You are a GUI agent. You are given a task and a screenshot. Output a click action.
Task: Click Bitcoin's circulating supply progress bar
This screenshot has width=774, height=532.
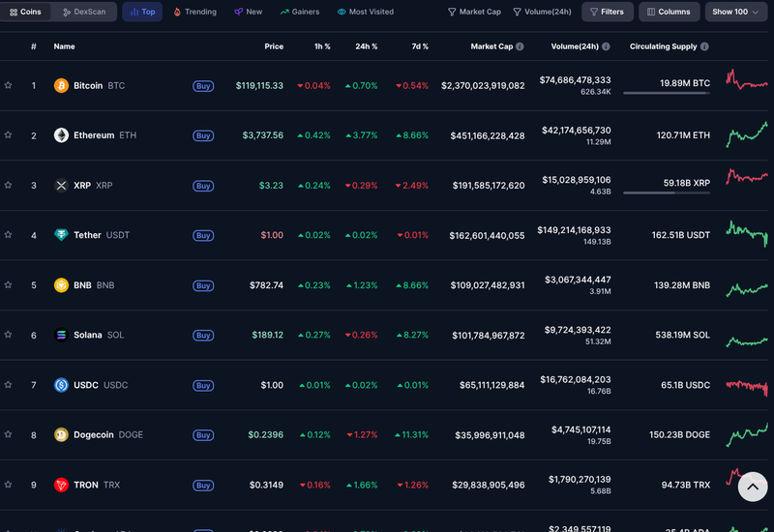pos(666,94)
